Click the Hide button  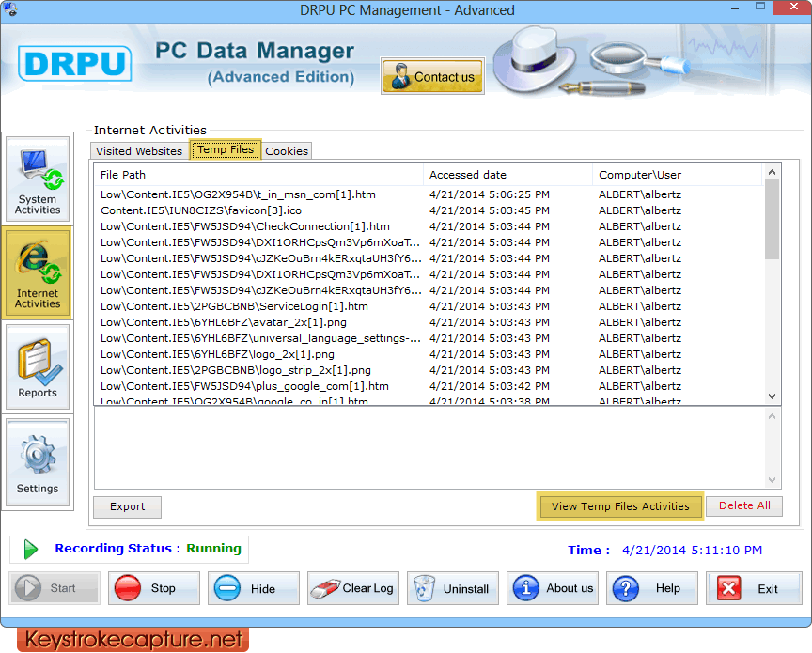pyautogui.click(x=254, y=588)
